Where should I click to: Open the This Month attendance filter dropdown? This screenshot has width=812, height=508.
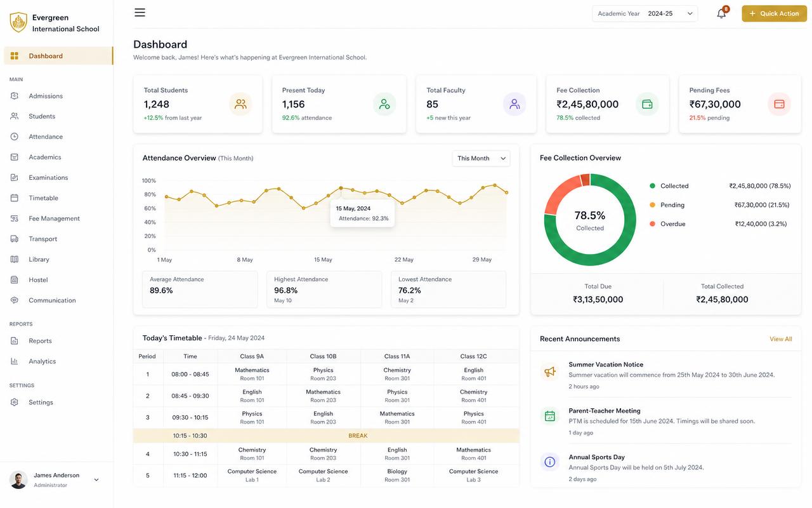click(x=481, y=158)
